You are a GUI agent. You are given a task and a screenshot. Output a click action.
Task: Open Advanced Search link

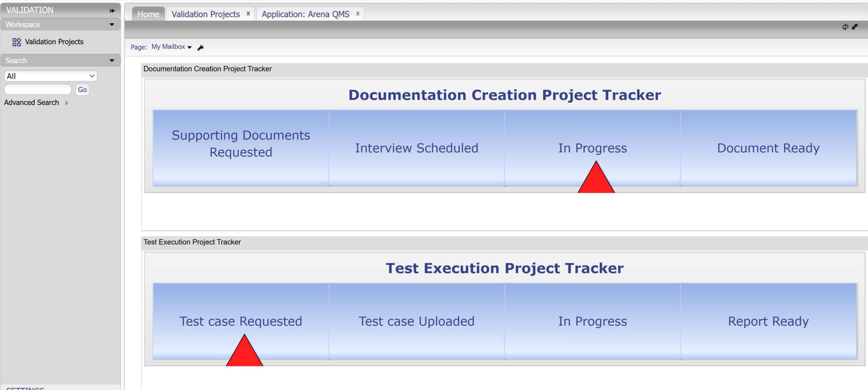click(32, 102)
